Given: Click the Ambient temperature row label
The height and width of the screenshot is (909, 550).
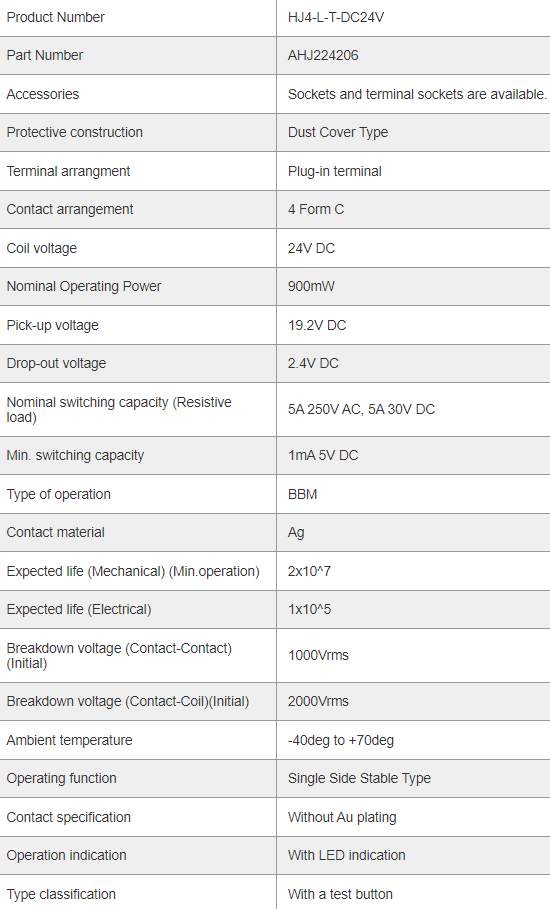Looking at the screenshot, I should (70, 740).
